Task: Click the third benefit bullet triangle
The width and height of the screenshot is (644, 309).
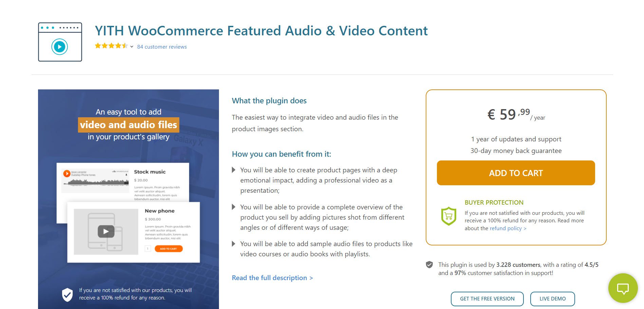Action: pyautogui.click(x=234, y=244)
